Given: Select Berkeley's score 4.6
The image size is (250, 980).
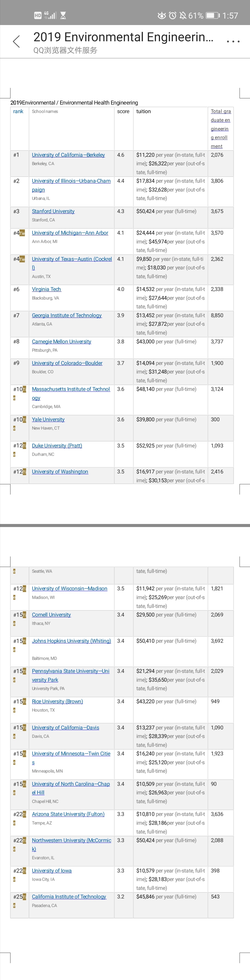Looking at the screenshot, I should pos(120,155).
